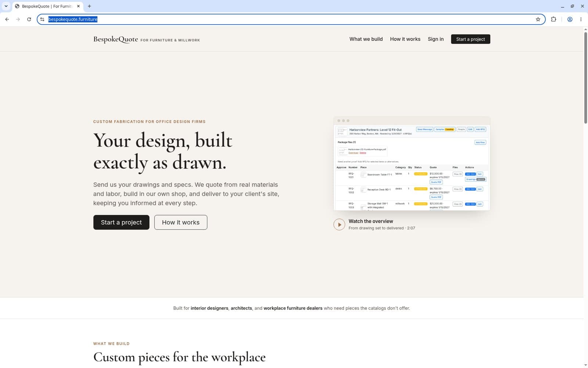The image size is (588, 368).
Task: Click 'Custom pieces for the workplace' heading
Action: pos(179,357)
